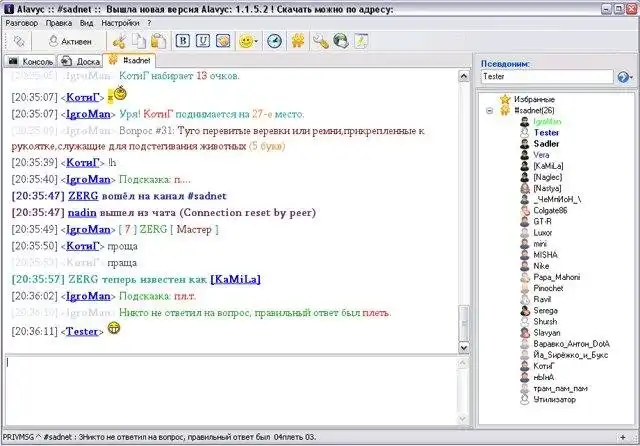Select Избранные in the user tree
This screenshot has height=446, width=640.
[534, 99]
